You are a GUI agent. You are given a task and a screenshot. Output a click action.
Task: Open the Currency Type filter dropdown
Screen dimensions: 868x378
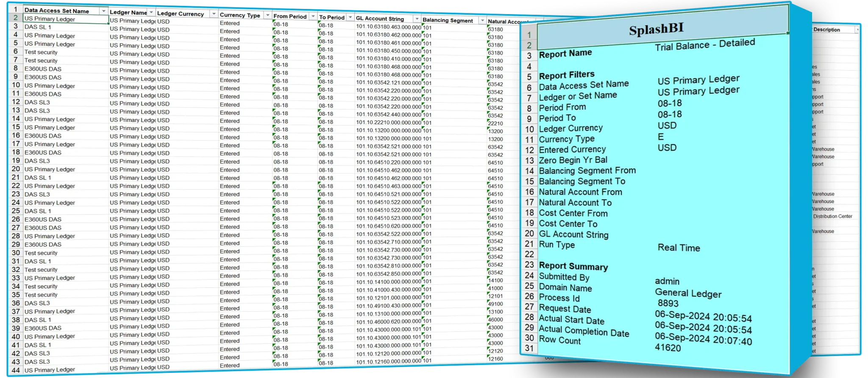pyautogui.click(x=267, y=15)
